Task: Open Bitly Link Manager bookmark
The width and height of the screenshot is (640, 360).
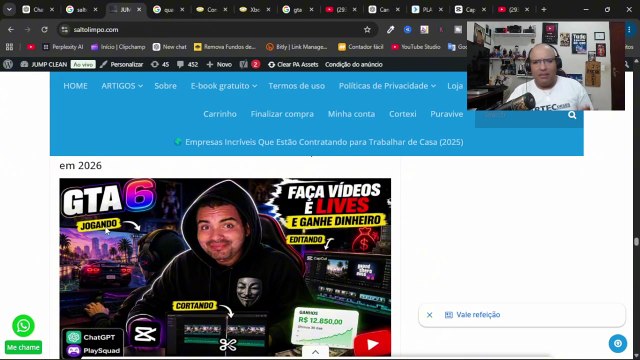Action: 297,47
